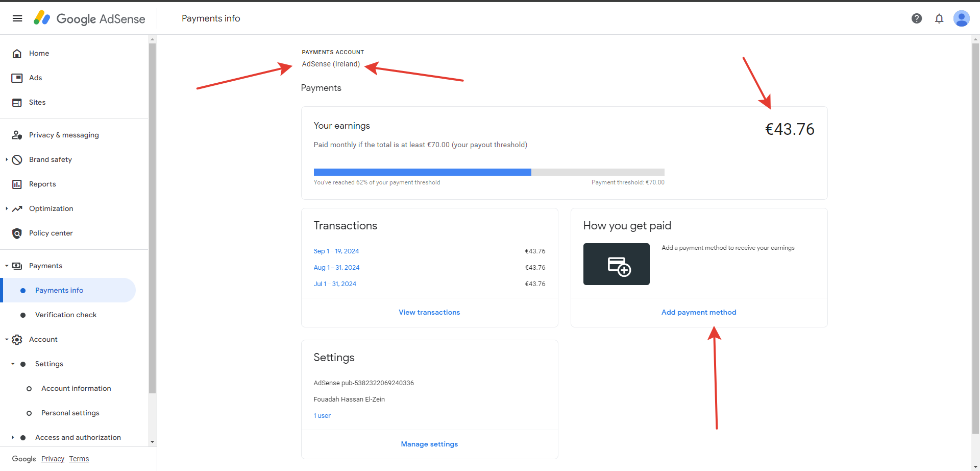Go to Home in the sidebar
The image size is (980, 471).
[39, 53]
